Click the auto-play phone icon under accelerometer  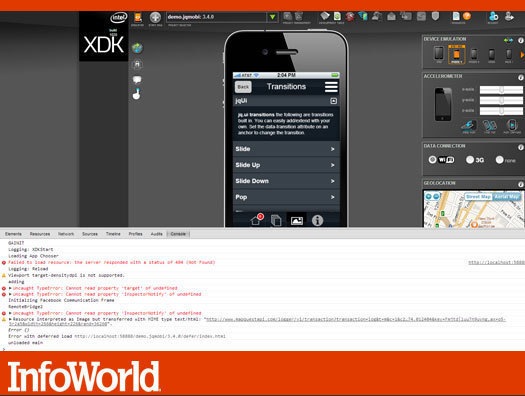(x=512, y=126)
